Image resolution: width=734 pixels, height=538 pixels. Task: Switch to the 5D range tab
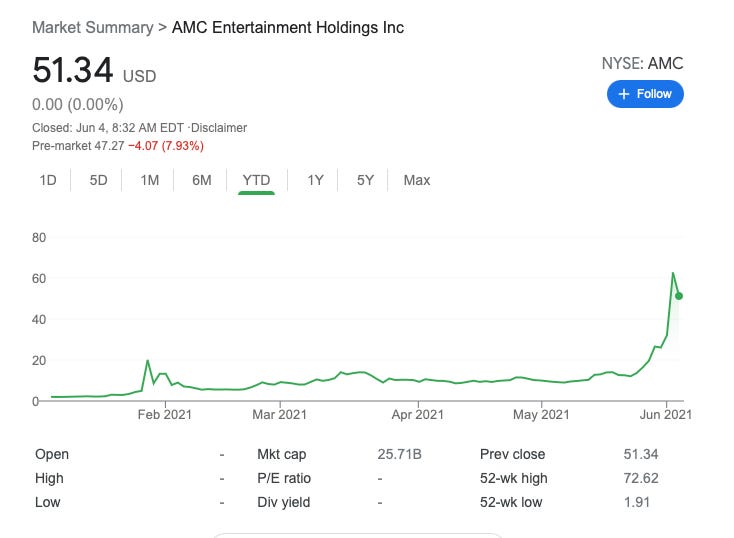[x=98, y=180]
